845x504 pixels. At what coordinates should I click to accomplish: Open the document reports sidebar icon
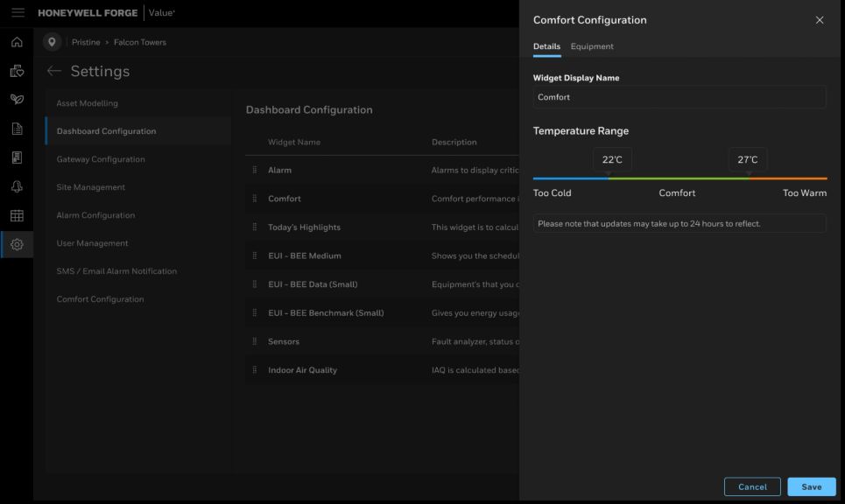(x=17, y=129)
